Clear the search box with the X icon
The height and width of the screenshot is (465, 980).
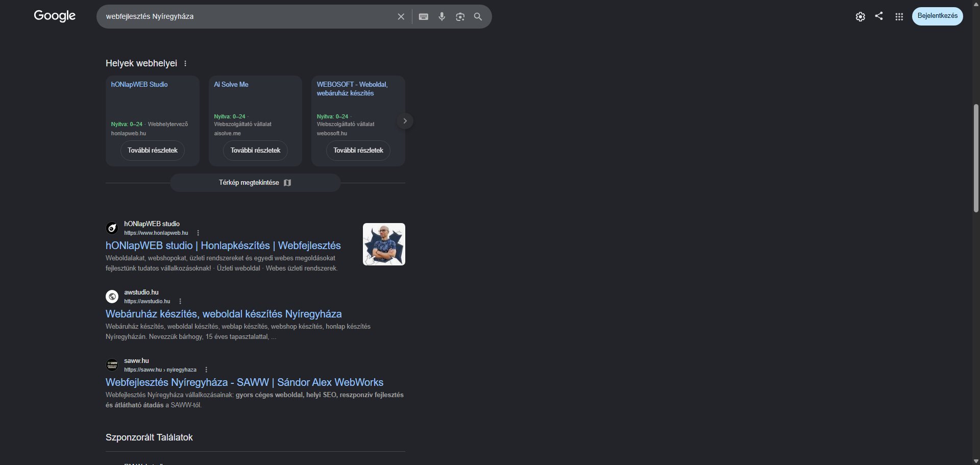(x=401, y=17)
